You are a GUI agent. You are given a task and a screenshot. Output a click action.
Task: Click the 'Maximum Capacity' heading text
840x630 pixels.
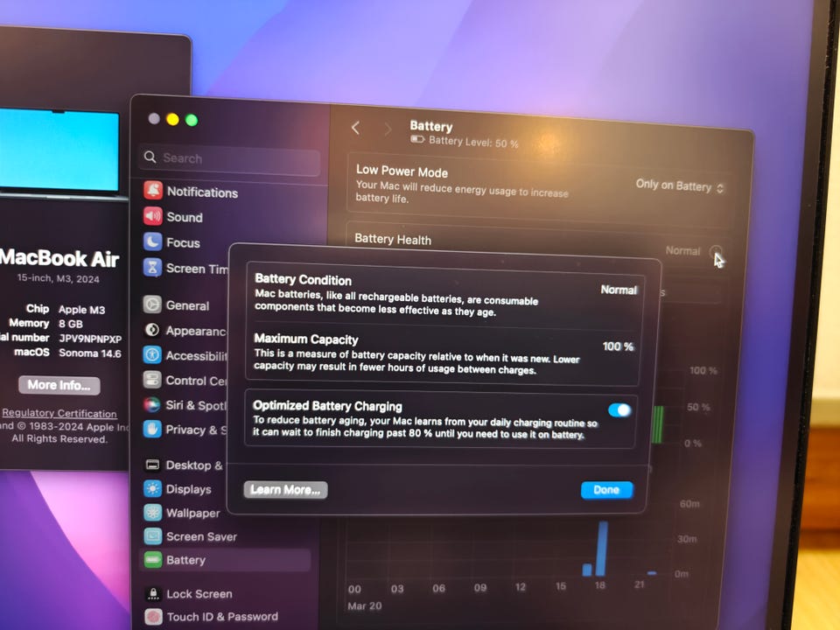(306, 339)
